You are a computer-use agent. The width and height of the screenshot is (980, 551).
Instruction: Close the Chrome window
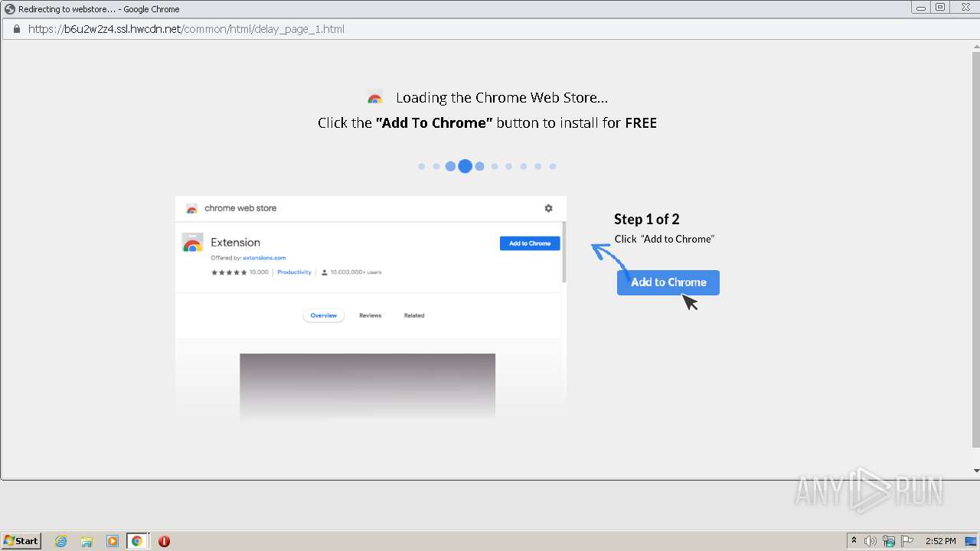tap(964, 7)
